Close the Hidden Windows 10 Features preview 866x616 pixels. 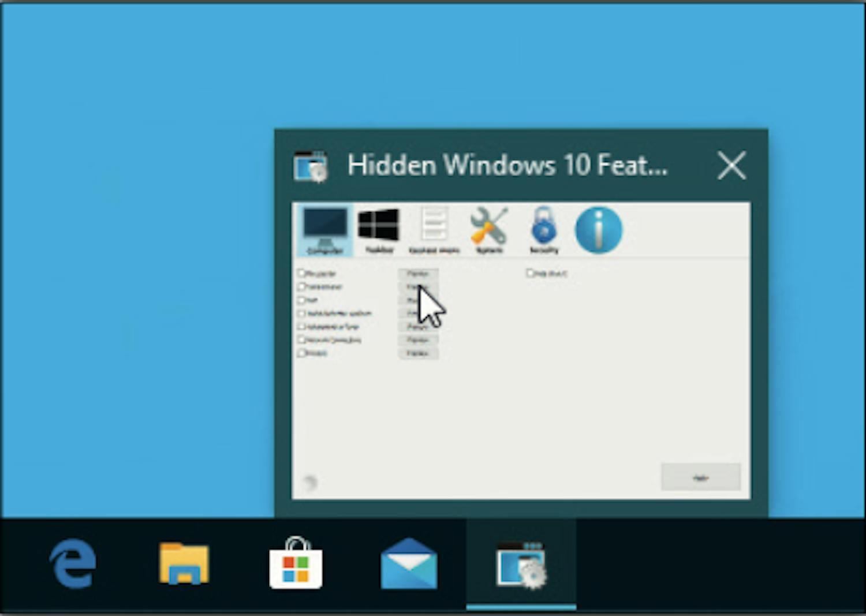point(731,166)
